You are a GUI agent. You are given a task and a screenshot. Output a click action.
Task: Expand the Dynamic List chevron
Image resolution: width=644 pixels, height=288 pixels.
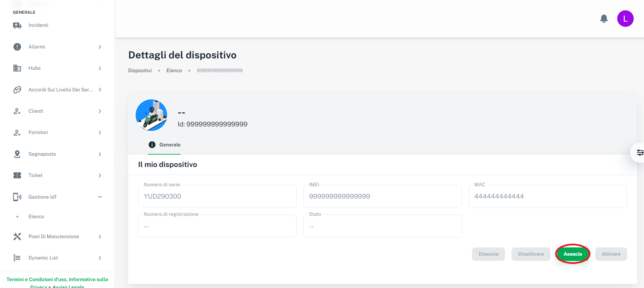pyautogui.click(x=100, y=258)
